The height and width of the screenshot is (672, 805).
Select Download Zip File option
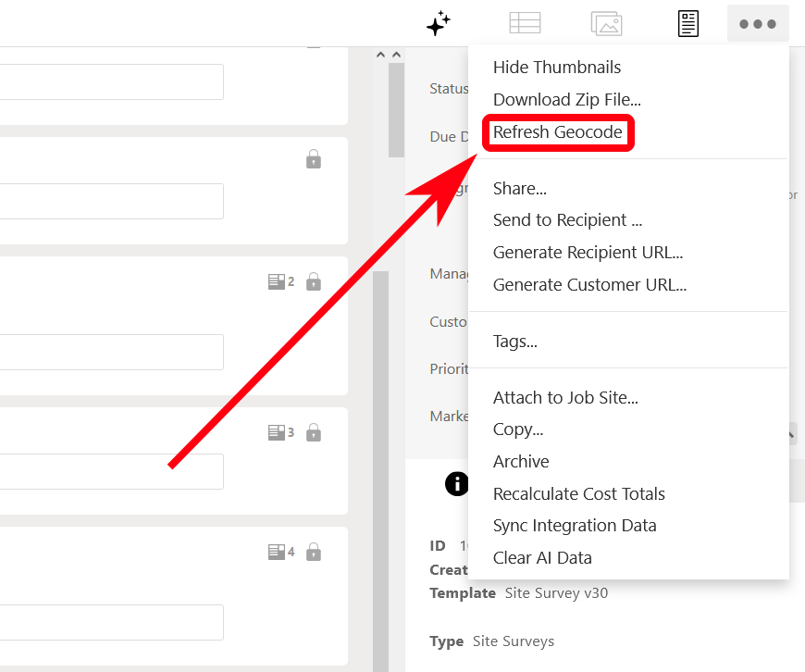click(x=566, y=100)
